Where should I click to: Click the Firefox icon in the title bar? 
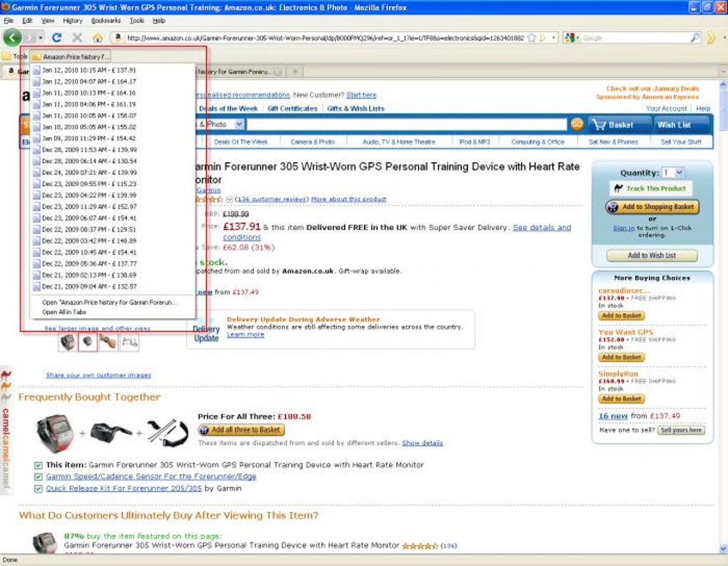[6, 7]
